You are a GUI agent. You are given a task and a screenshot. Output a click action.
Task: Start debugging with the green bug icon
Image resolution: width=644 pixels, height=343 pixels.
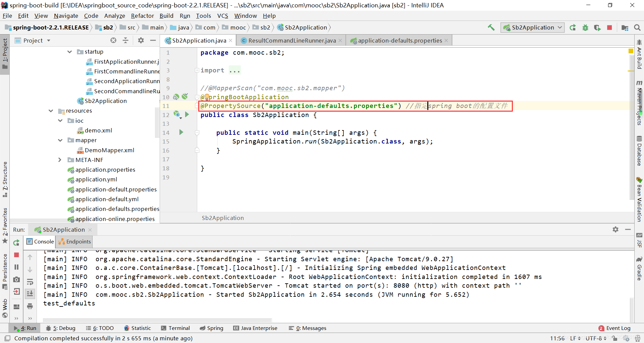585,27
